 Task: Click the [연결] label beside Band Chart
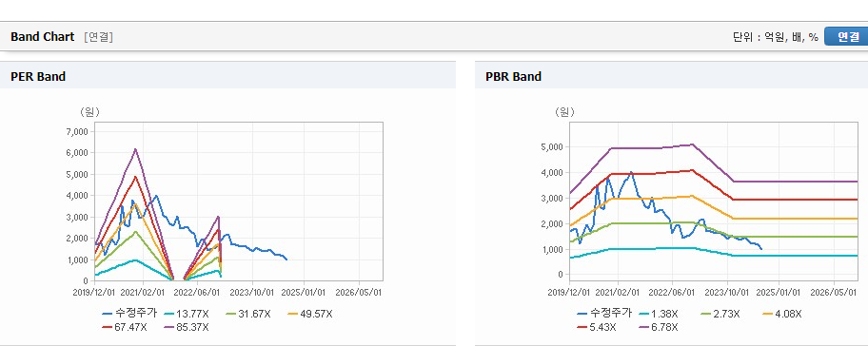[99, 37]
